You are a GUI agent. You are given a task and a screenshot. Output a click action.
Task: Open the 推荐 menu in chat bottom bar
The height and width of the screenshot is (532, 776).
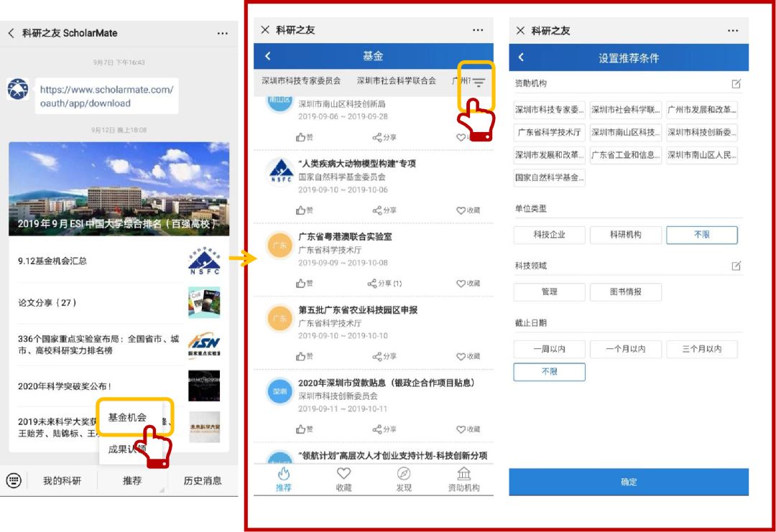pyautogui.click(x=132, y=481)
